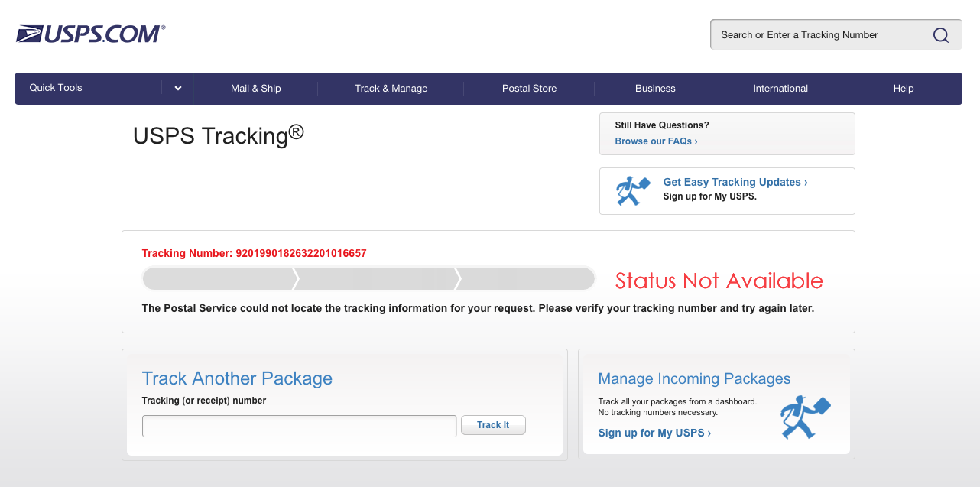Click the arrow after Sign up for My USPS

[x=708, y=433]
